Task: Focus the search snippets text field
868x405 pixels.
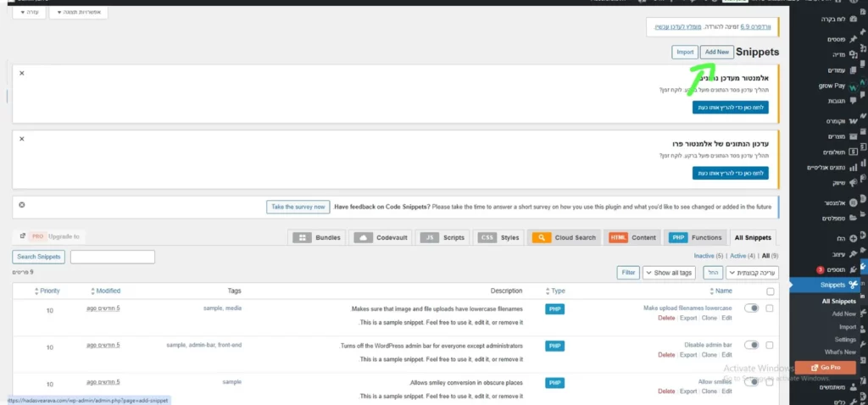Action: tap(113, 257)
